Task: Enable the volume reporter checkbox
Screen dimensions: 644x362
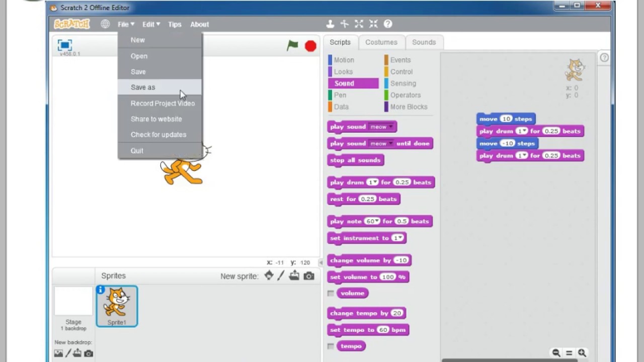Action: coord(331,293)
